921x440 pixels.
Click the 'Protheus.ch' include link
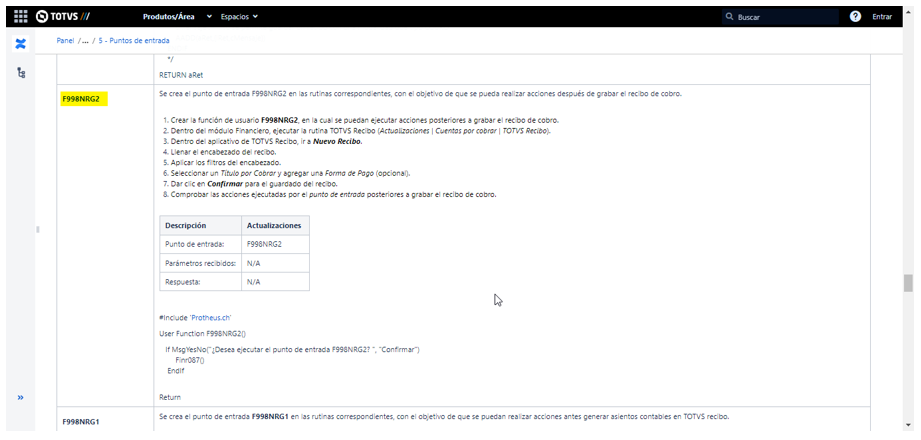211,317
